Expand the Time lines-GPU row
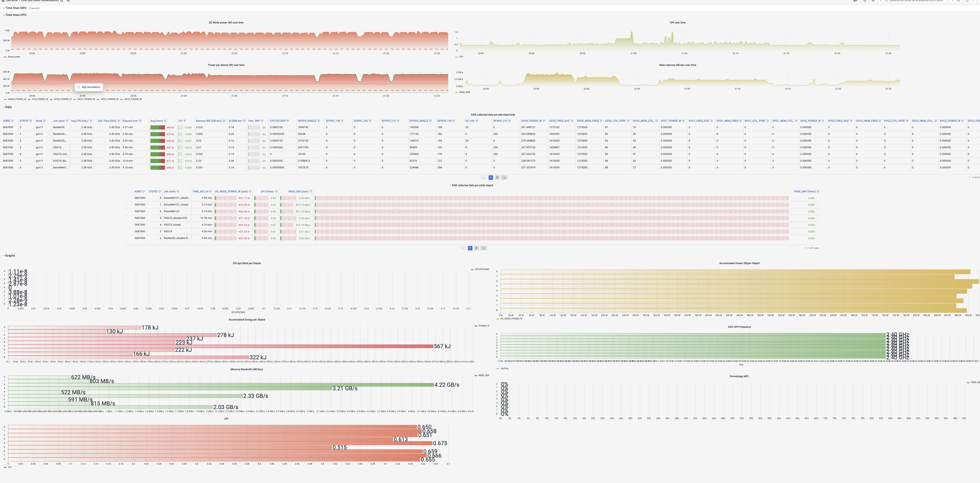980x483 pixels. coord(16,8)
